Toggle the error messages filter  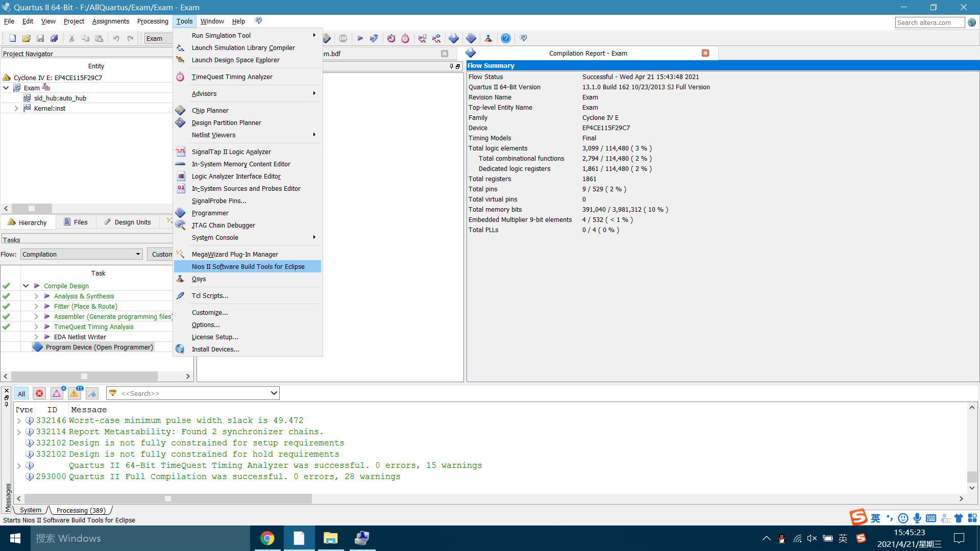(x=39, y=393)
